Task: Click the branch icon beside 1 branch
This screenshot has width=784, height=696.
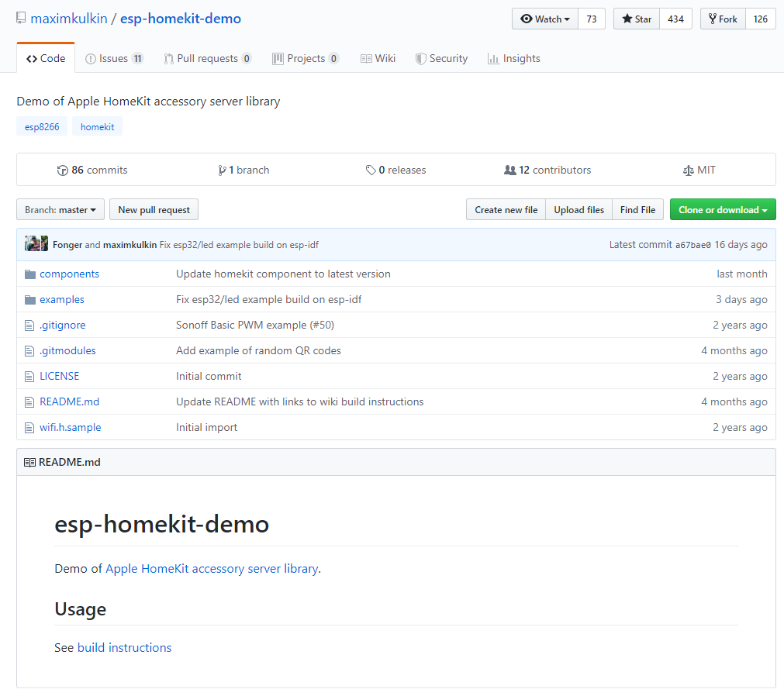Action: coord(222,171)
